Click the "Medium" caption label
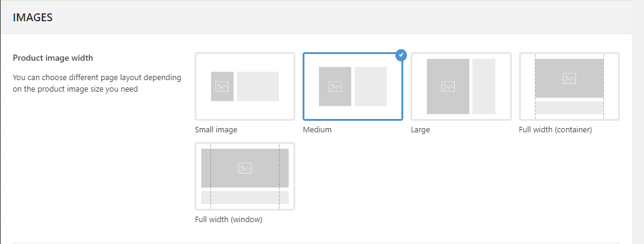 pyautogui.click(x=317, y=130)
